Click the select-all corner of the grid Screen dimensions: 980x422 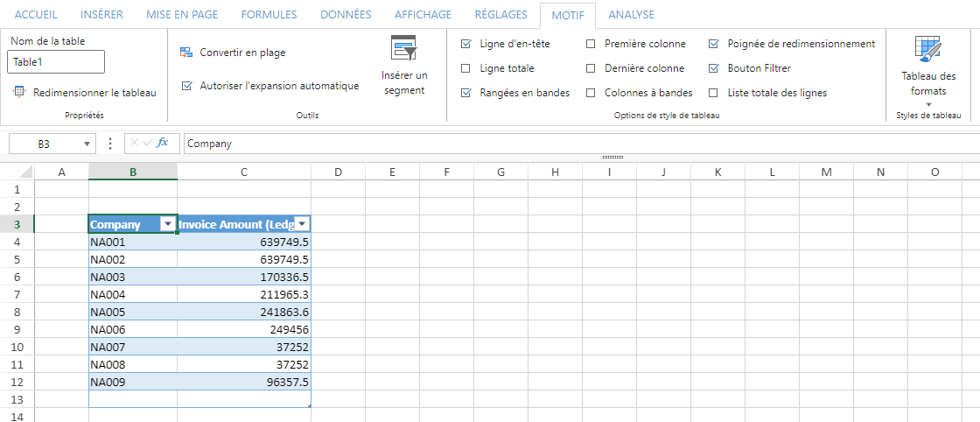pos(17,172)
